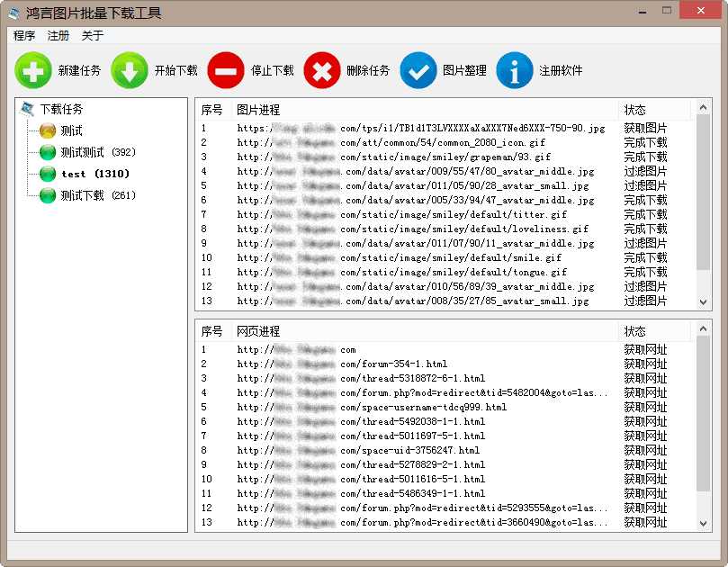
Task: Select webpage row thread-5278829-2-1.html
Action: coord(445,464)
